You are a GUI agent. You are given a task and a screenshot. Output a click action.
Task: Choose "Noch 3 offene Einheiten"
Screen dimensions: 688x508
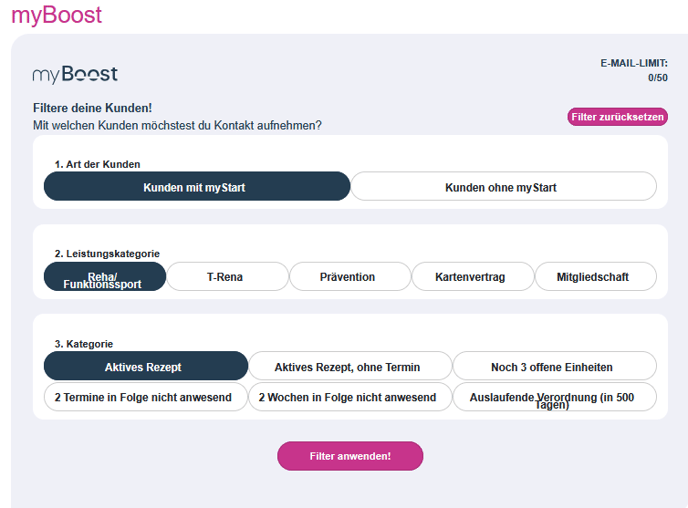click(x=554, y=367)
